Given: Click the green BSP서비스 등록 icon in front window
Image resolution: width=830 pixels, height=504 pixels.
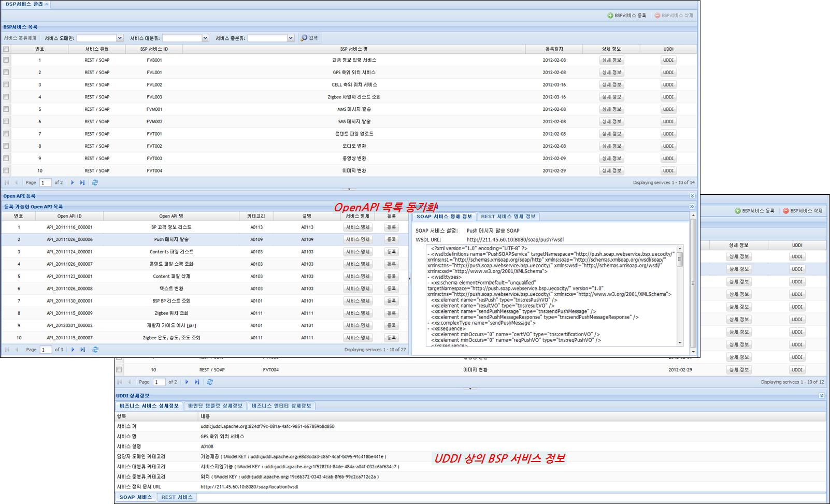Looking at the screenshot, I should (x=610, y=16).
